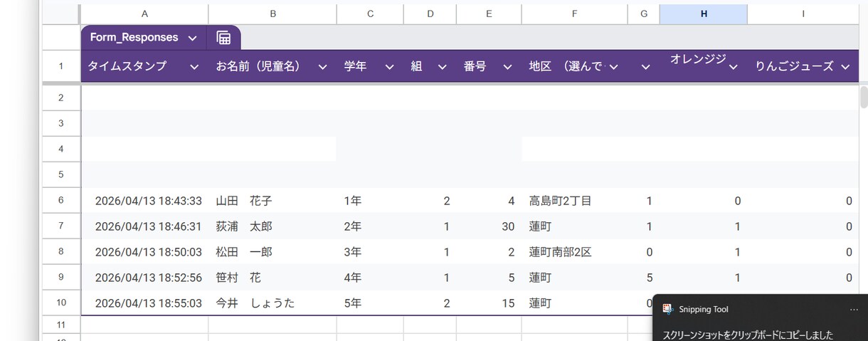Click number 30 in 荻浦 row
The height and width of the screenshot is (341, 868).
click(x=508, y=226)
